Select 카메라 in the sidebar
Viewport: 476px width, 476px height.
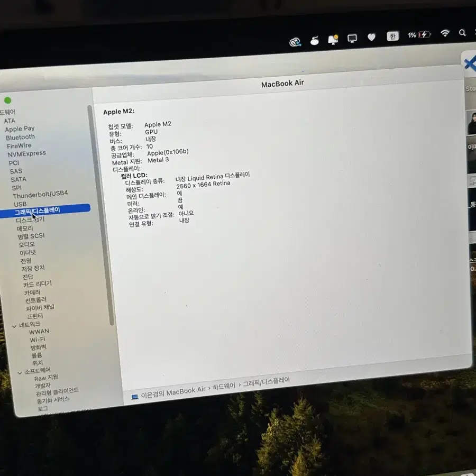click(x=32, y=292)
